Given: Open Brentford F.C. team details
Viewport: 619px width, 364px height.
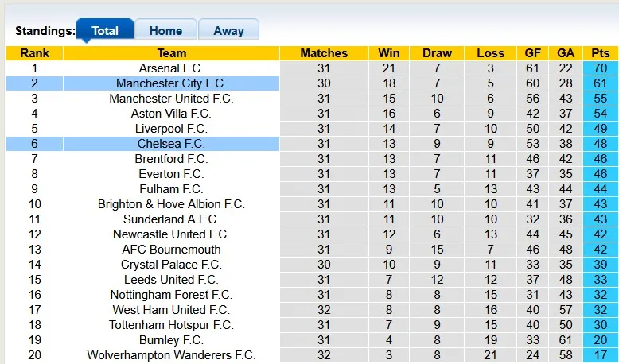Looking at the screenshot, I should pyautogui.click(x=171, y=159).
